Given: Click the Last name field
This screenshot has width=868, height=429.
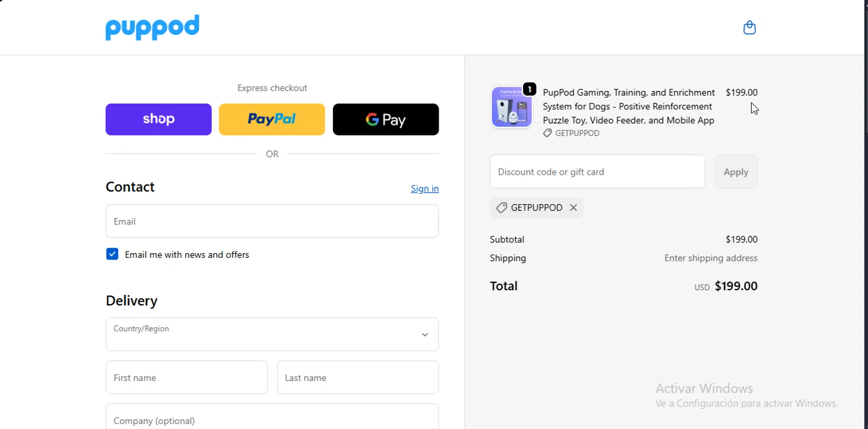Looking at the screenshot, I should point(358,378).
